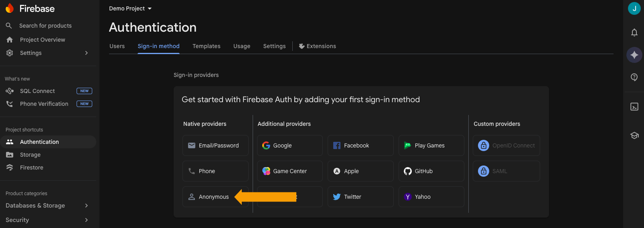The width and height of the screenshot is (644, 228).
Task: Open the Gemini sparkle assistant
Action: [634, 55]
